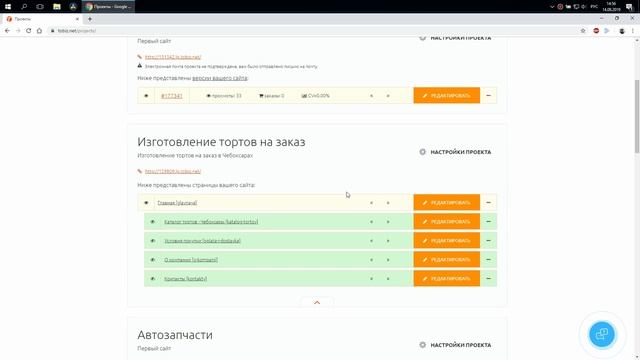Open the Windows Start menu
This screenshot has width=640, height=360.
click(8, 7)
